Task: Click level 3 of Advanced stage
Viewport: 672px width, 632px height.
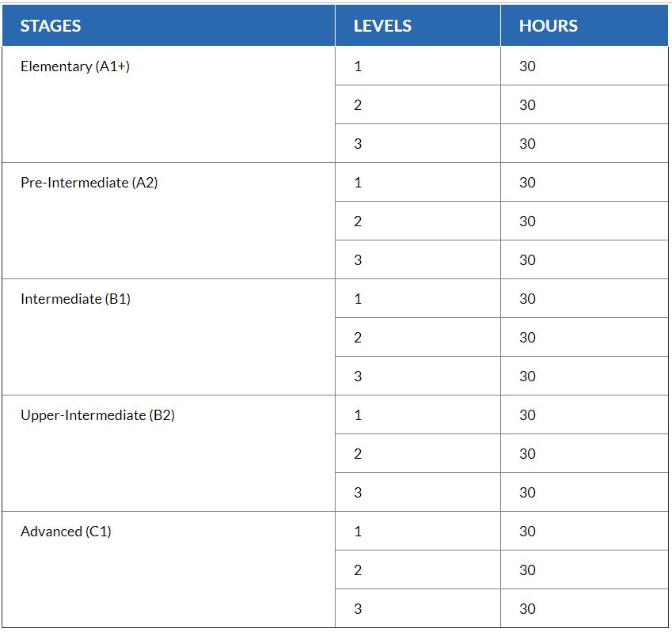Action: 418,608
